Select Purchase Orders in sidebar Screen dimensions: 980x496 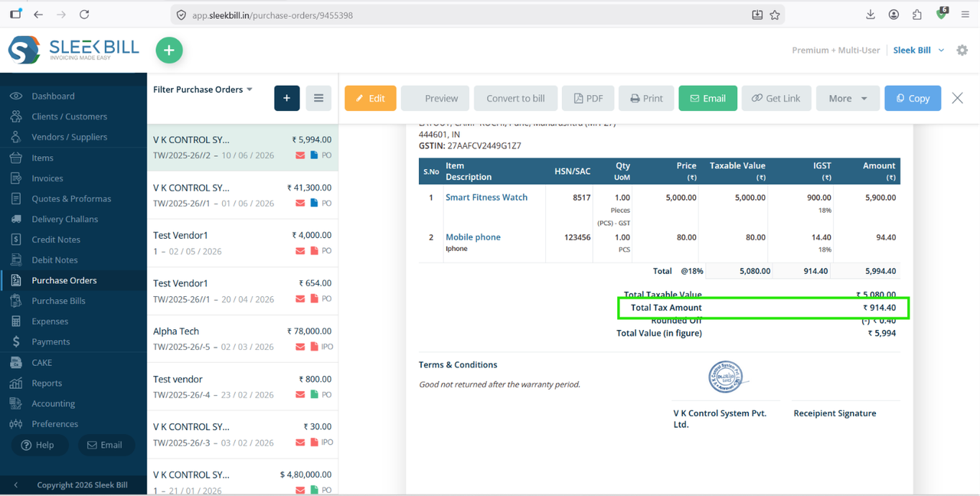[x=64, y=280]
